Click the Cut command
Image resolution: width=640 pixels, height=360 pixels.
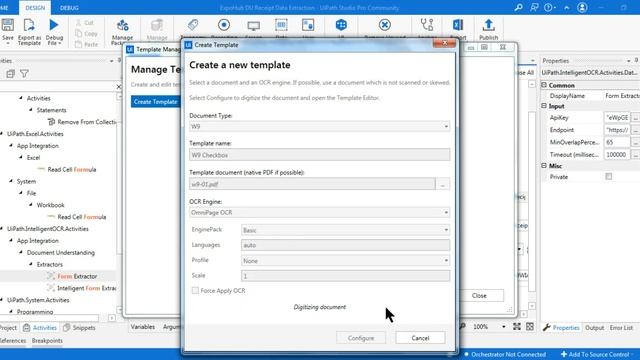click(85, 23)
